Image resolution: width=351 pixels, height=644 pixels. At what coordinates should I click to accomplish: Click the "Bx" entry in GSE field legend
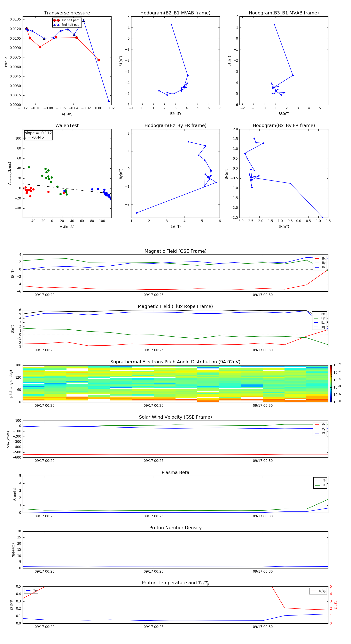coord(320,259)
